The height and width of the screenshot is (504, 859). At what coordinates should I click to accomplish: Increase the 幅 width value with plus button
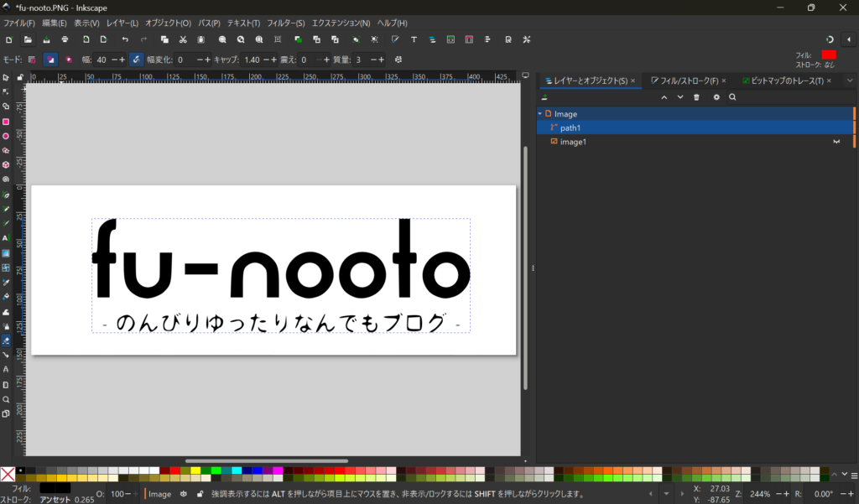[122, 60]
